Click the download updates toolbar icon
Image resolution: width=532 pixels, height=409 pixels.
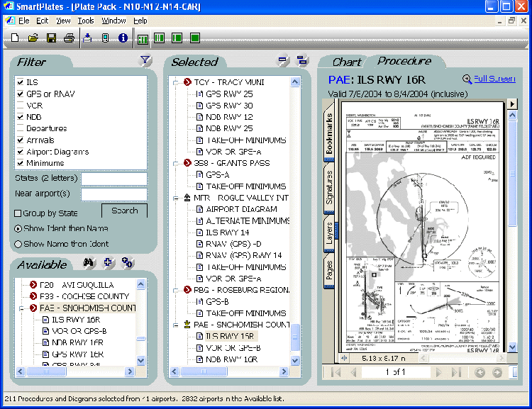[87, 38]
